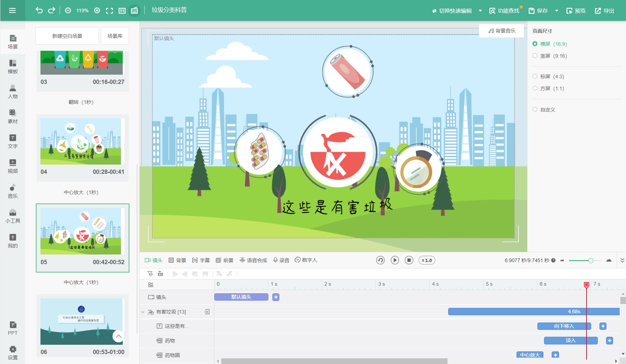626x364 pixels.
Task: Reset playback to start
Action: (x=381, y=260)
